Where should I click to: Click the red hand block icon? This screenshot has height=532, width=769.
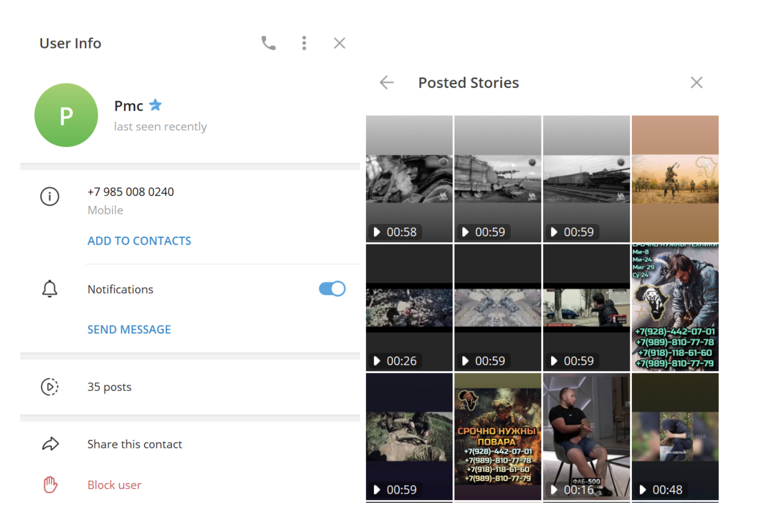[x=51, y=485]
